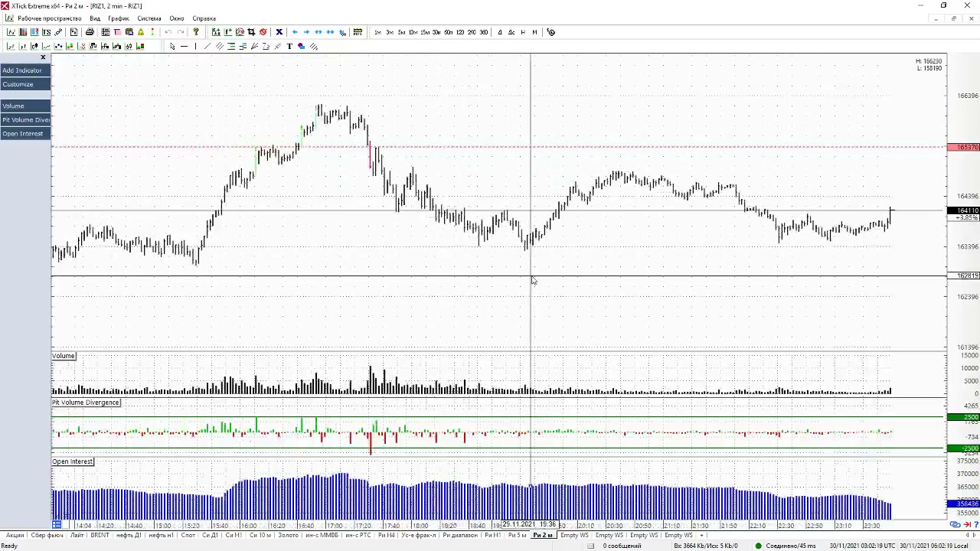Select the H timeframe button
The image size is (980, 551).
523,32
